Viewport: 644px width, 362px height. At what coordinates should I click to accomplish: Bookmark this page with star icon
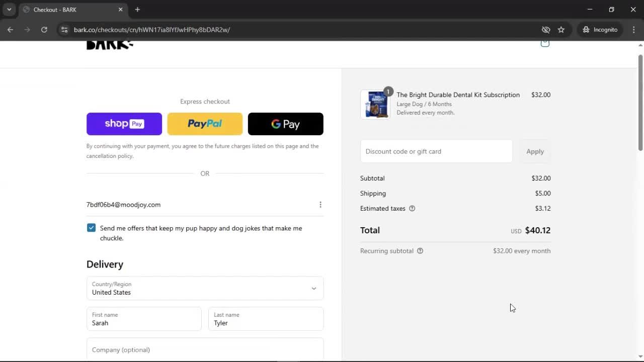[x=561, y=30]
